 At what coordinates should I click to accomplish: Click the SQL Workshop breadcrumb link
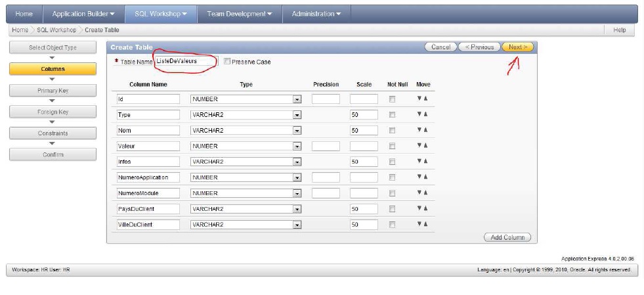[x=56, y=30]
